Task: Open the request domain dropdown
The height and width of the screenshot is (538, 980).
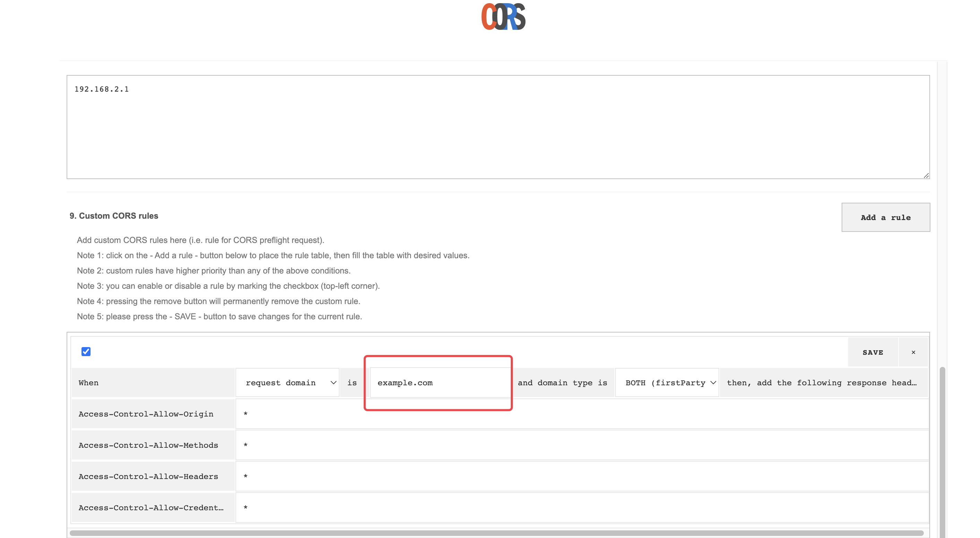Action: click(287, 383)
